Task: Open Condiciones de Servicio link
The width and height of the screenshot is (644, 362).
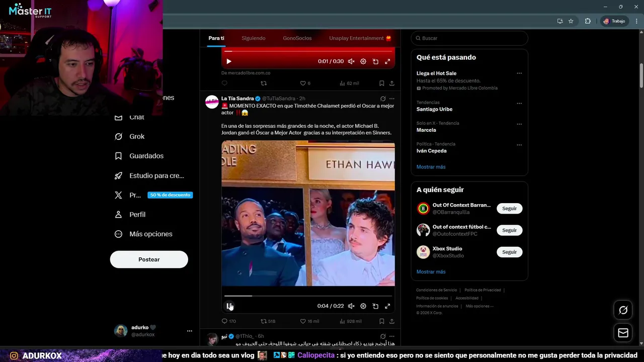Action: 436,290
